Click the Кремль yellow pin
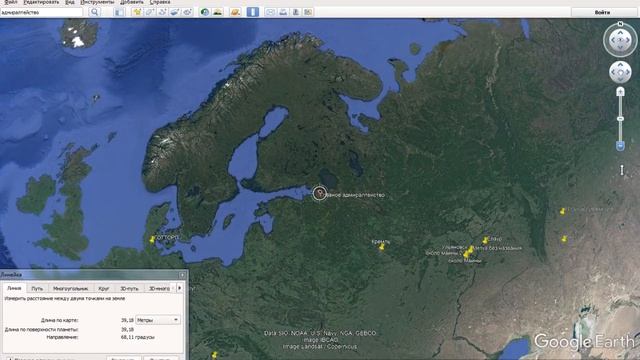 (x=382, y=247)
